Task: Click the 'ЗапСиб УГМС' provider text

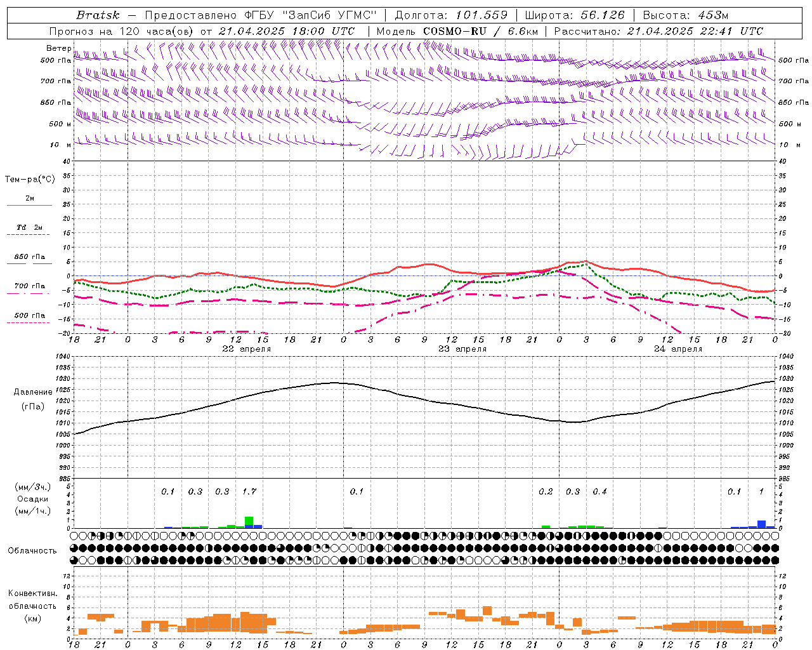Action: coord(331,15)
